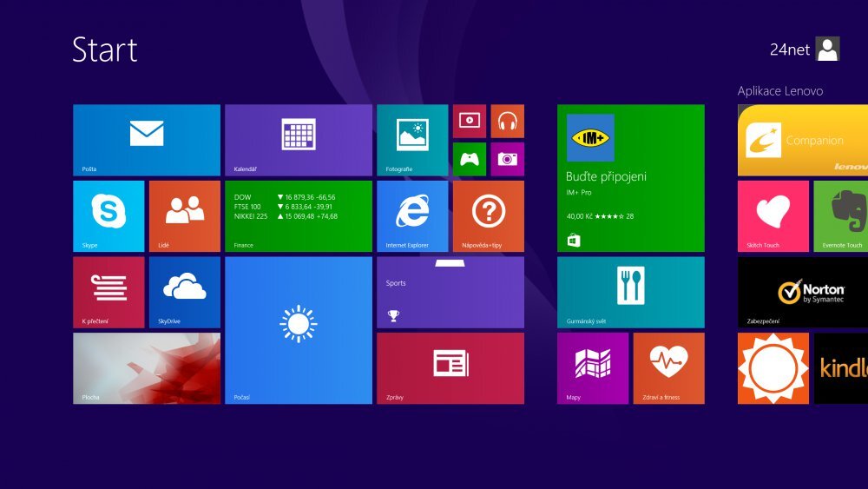Open the Lidé people tile

coord(184,216)
